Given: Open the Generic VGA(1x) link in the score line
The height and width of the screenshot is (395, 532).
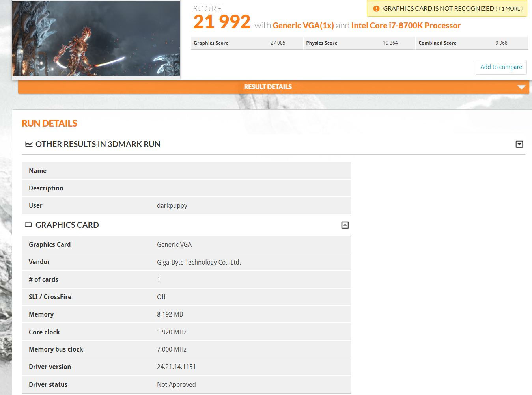Looking at the screenshot, I should coord(303,26).
